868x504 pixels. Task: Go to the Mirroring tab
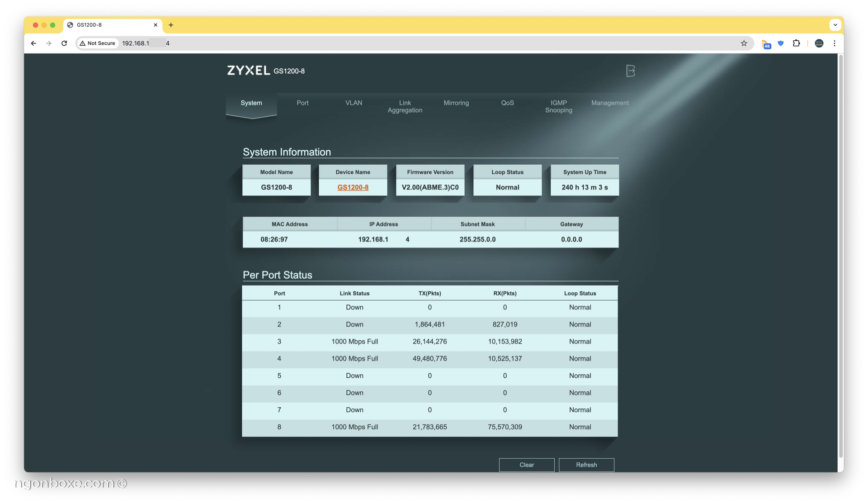point(456,103)
